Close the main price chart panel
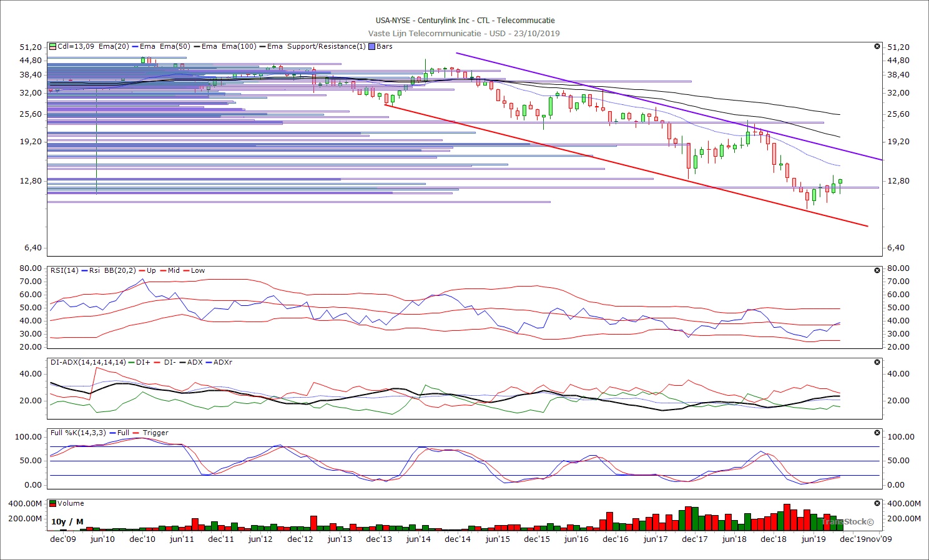The width and height of the screenshot is (929, 560). (877, 47)
